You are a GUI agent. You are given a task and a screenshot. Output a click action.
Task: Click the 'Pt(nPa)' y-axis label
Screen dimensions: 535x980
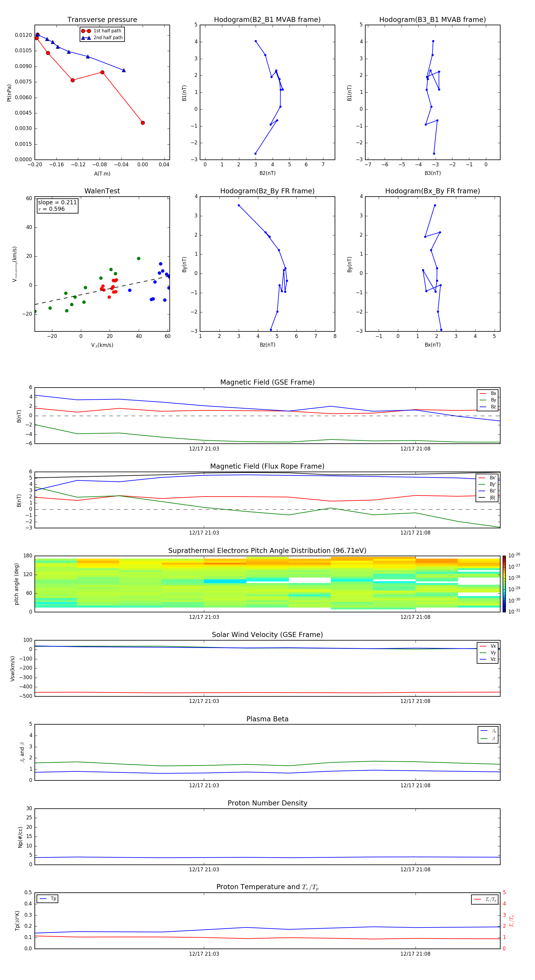point(9,92)
